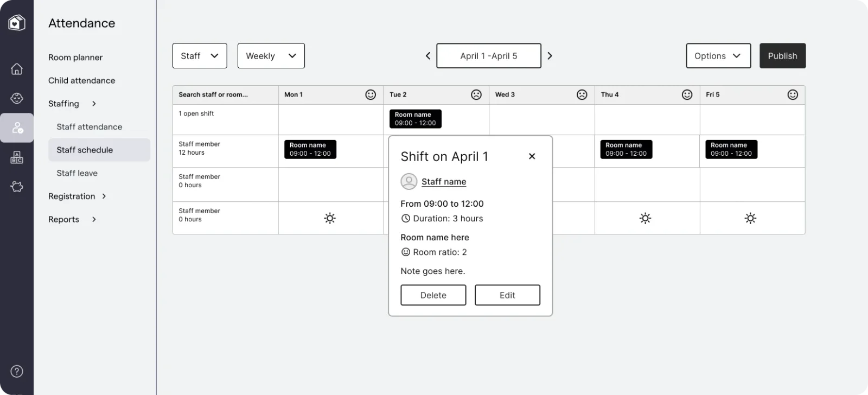Image resolution: width=868 pixels, height=395 pixels.
Task: Select the ABC blocks icon in sidebar
Action: click(17, 157)
